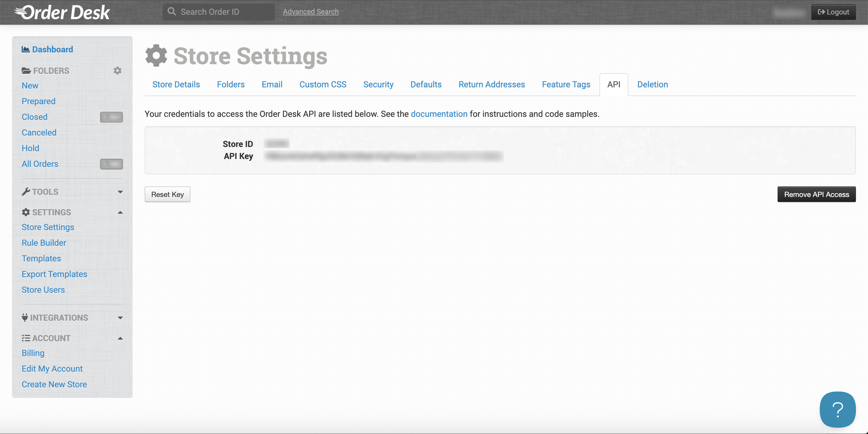
Task: Click the Order Desk logo
Action: coord(62,12)
